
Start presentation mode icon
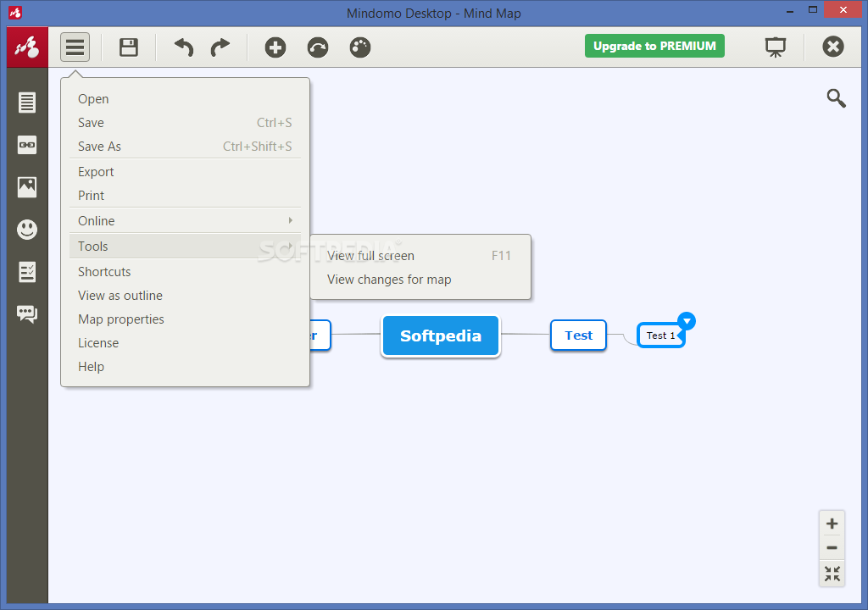776,47
